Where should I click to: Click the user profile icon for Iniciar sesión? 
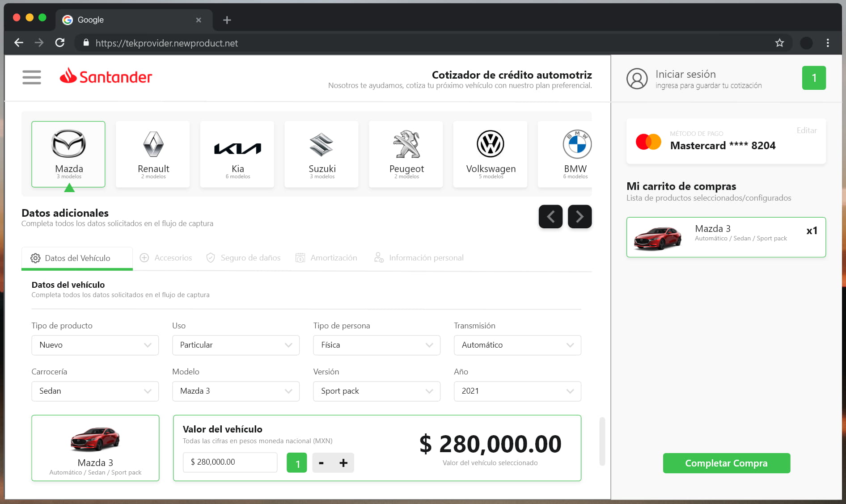coord(637,79)
